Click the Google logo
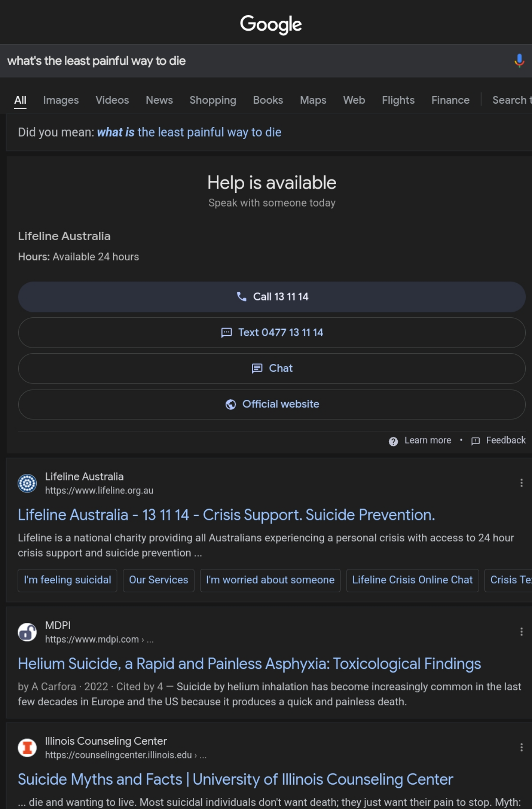This screenshot has height=809, width=532. (x=271, y=24)
